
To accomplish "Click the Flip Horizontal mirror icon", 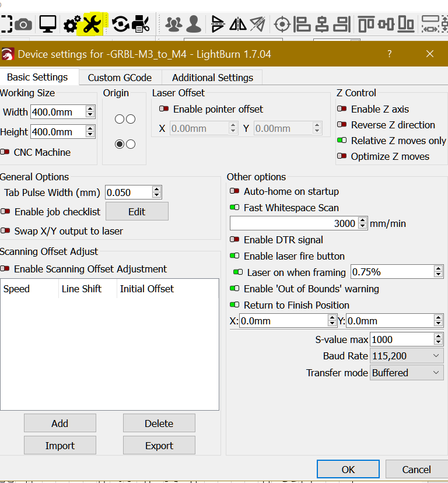I will click(238, 24).
